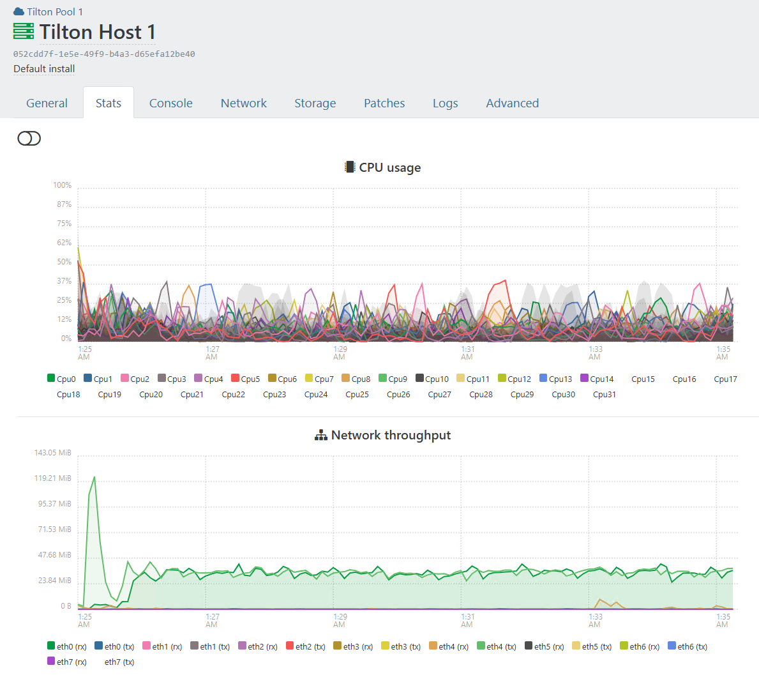View the Logs tab
Image resolution: width=759 pixels, height=700 pixels.
(x=445, y=103)
